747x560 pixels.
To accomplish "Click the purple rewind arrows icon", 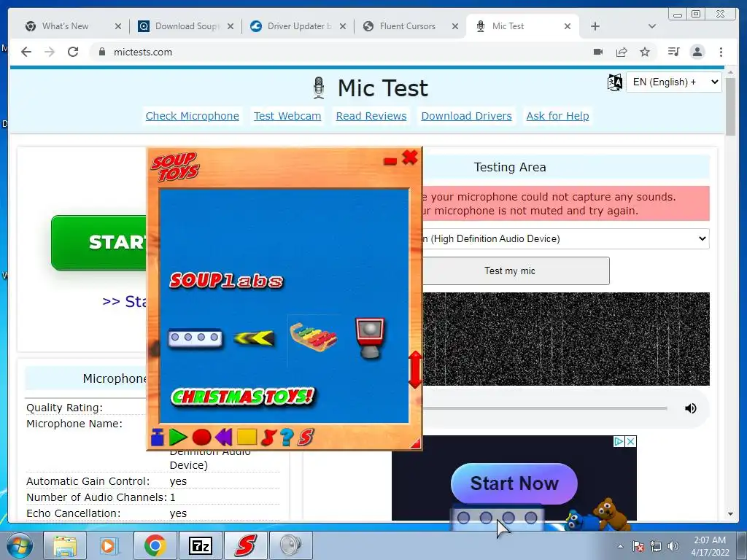I will pos(223,437).
